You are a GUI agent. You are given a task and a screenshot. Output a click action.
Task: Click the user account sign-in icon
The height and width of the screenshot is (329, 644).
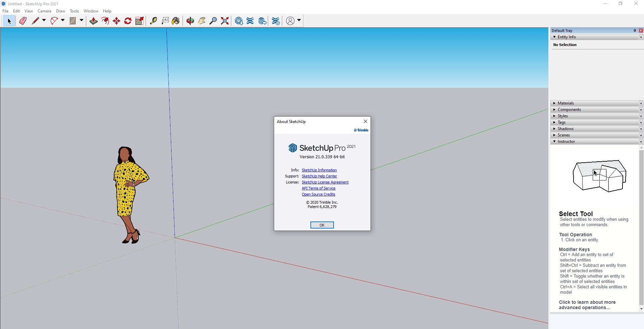click(x=290, y=21)
